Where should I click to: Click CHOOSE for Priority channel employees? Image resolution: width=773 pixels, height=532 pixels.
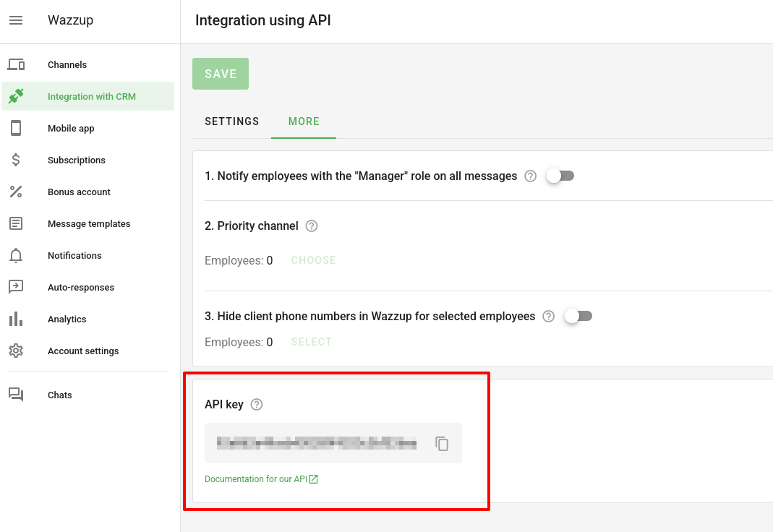coord(313,260)
